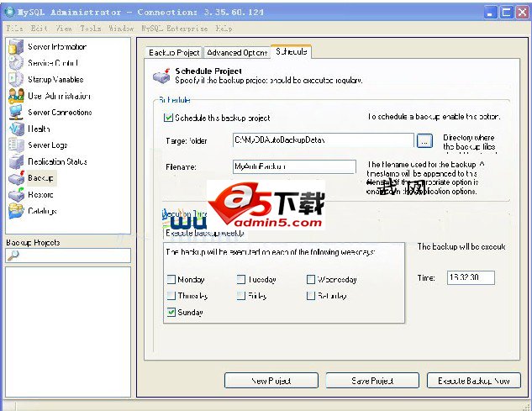Open the Edit menu
532x411 pixels.
click(x=39, y=29)
